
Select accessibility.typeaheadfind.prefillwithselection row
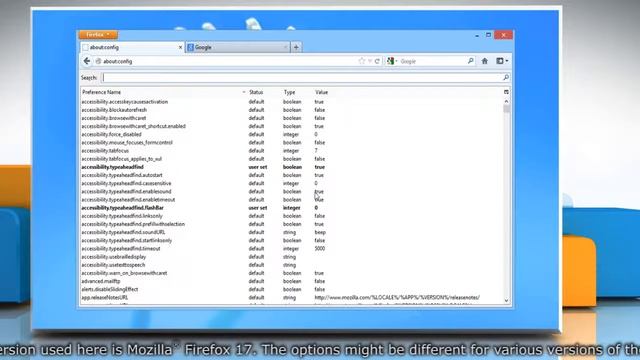pyautogui.click(x=291, y=224)
